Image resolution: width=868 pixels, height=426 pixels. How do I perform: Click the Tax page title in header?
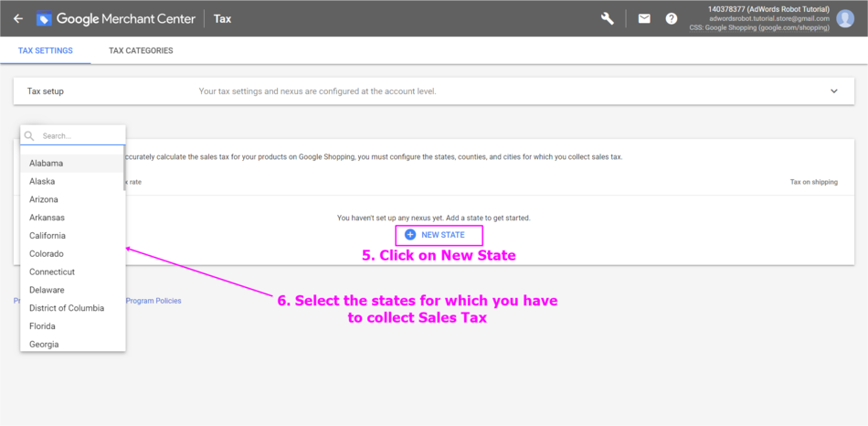pos(223,19)
